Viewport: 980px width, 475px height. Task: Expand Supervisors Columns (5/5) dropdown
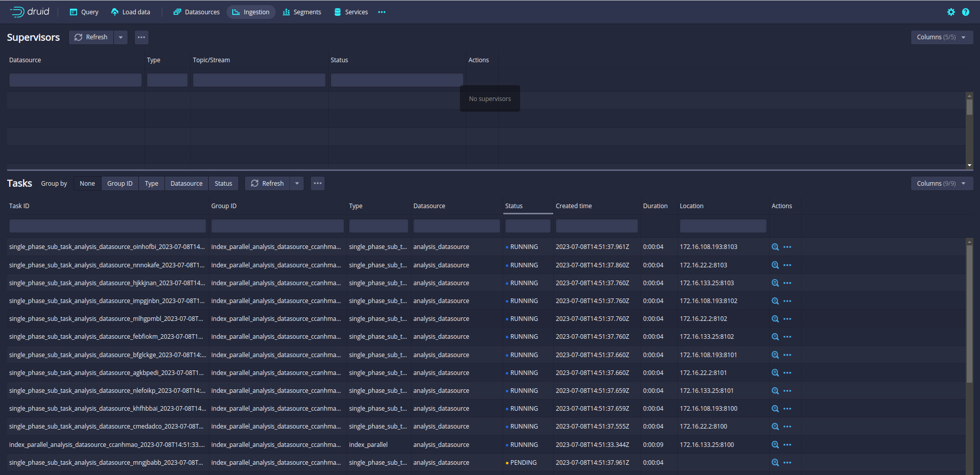click(941, 37)
